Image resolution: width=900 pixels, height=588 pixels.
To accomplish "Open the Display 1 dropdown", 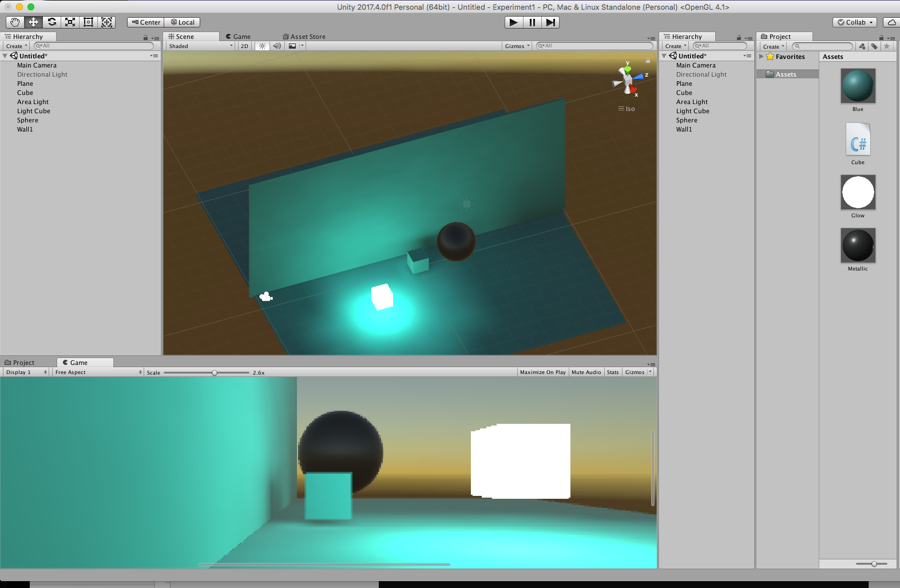I will pos(26,372).
